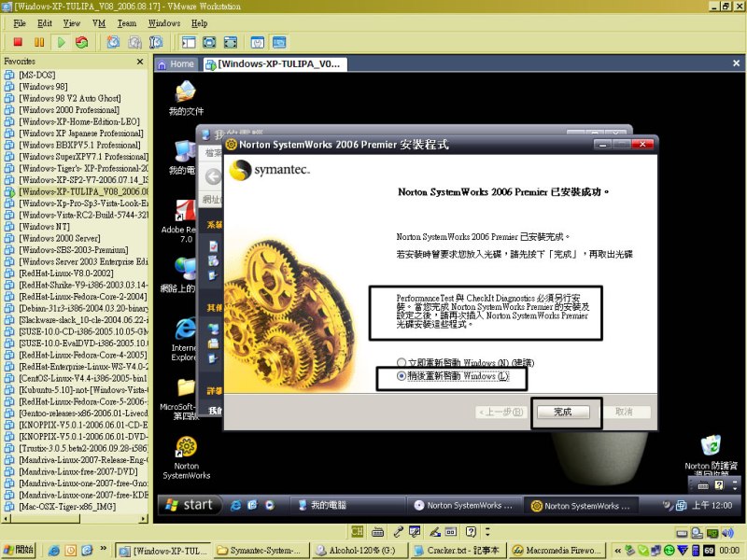Select [Windows 98] in Favorites
The image size is (747, 560).
tap(43, 87)
